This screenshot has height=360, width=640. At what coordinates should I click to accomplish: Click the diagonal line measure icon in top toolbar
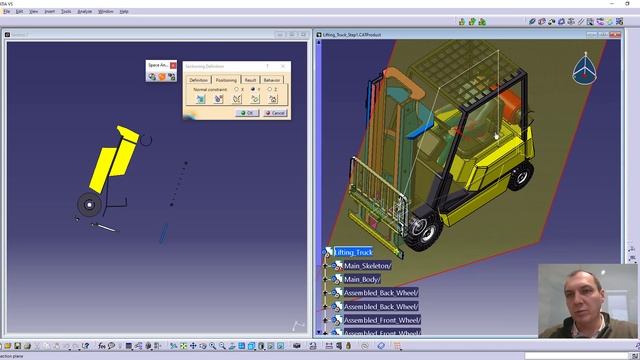coord(581,22)
